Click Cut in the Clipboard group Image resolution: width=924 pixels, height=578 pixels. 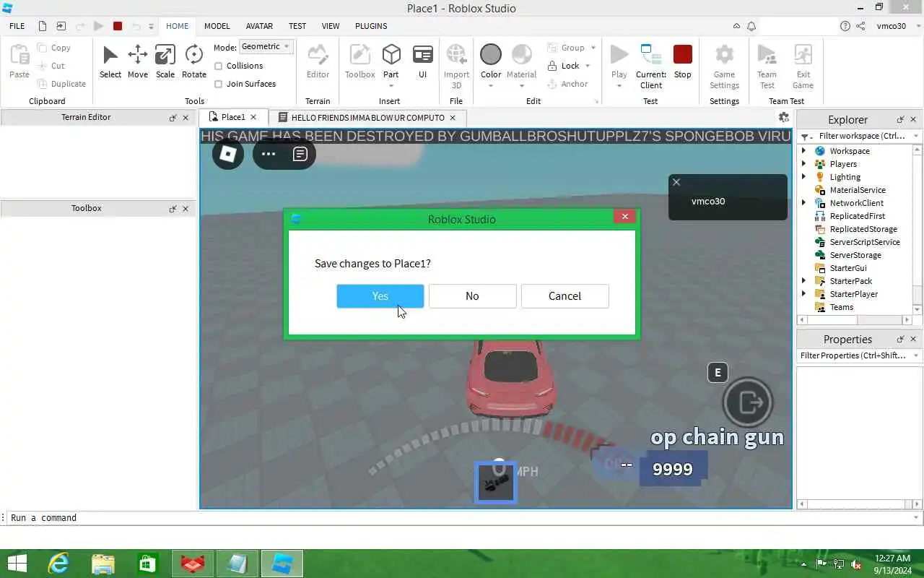coord(51,66)
